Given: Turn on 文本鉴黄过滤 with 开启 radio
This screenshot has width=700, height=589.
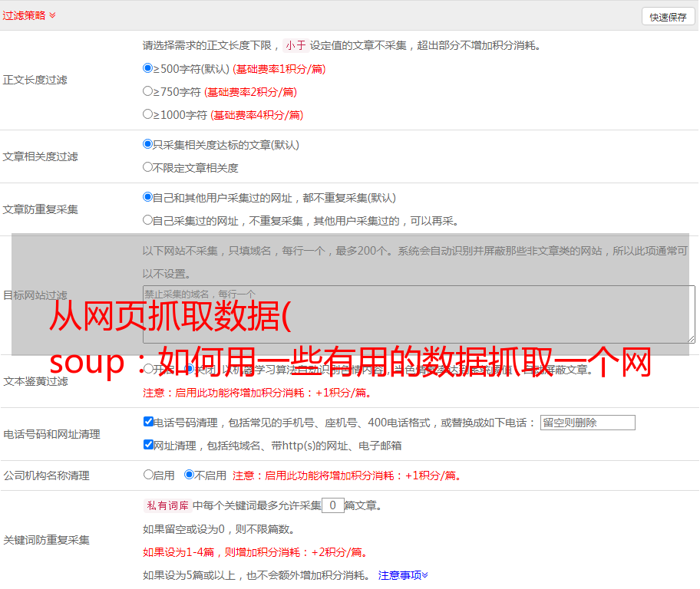Looking at the screenshot, I should pyautogui.click(x=149, y=369).
